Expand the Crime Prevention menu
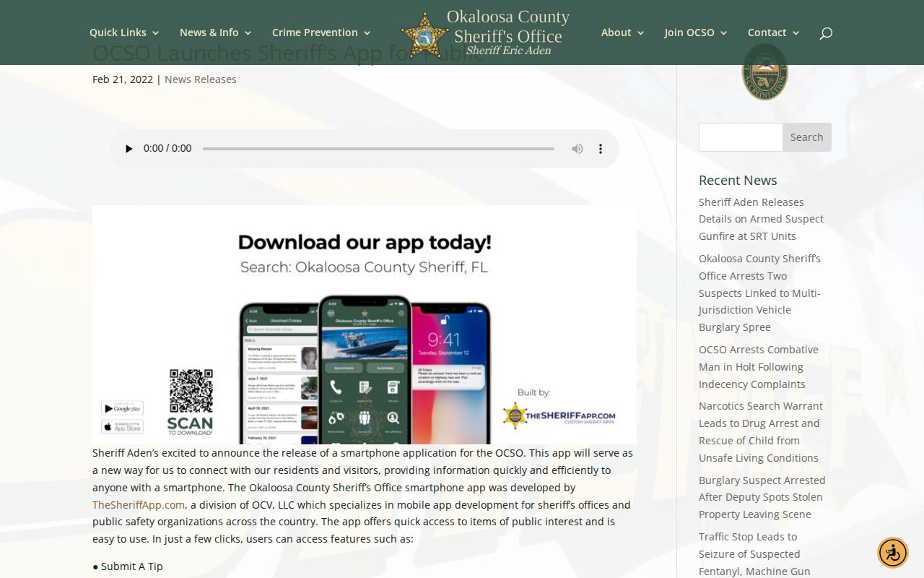 click(321, 33)
